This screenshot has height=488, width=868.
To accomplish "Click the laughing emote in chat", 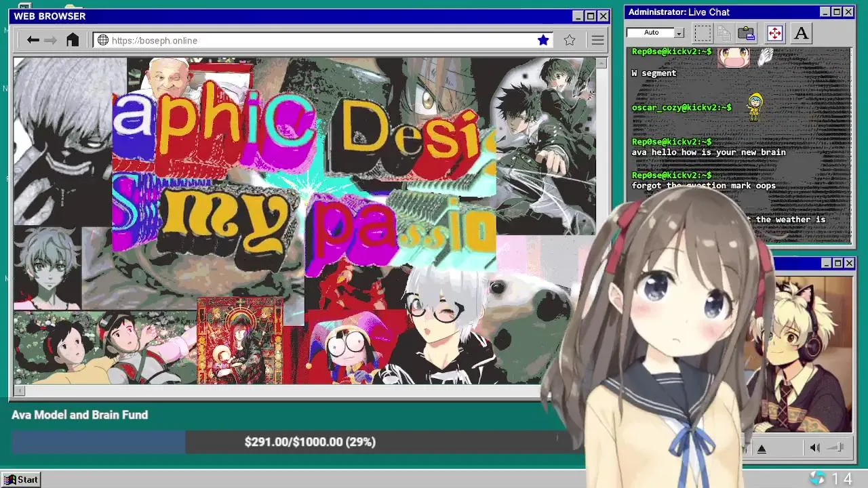I will coord(734,56).
